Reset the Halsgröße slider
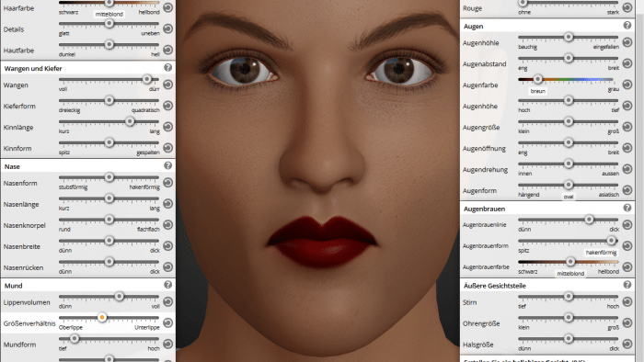Viewport: 644px width, 362px height. pyautogui.click(x=627, y=344)
